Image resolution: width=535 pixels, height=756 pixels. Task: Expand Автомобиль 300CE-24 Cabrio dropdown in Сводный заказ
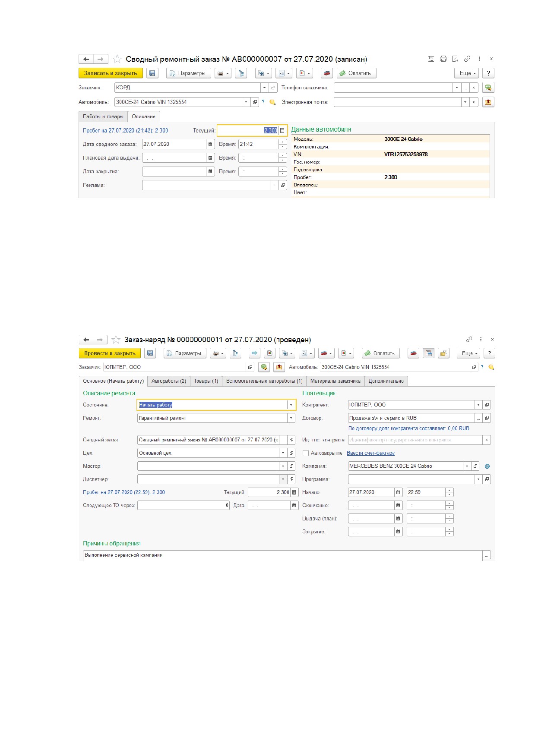click(246, 102)
